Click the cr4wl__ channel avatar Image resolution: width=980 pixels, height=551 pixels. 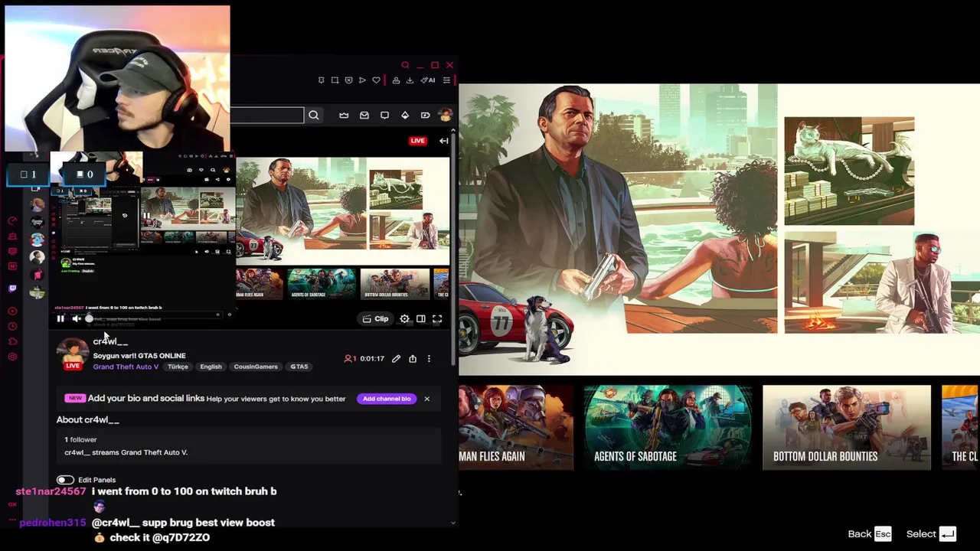[72, 355]
